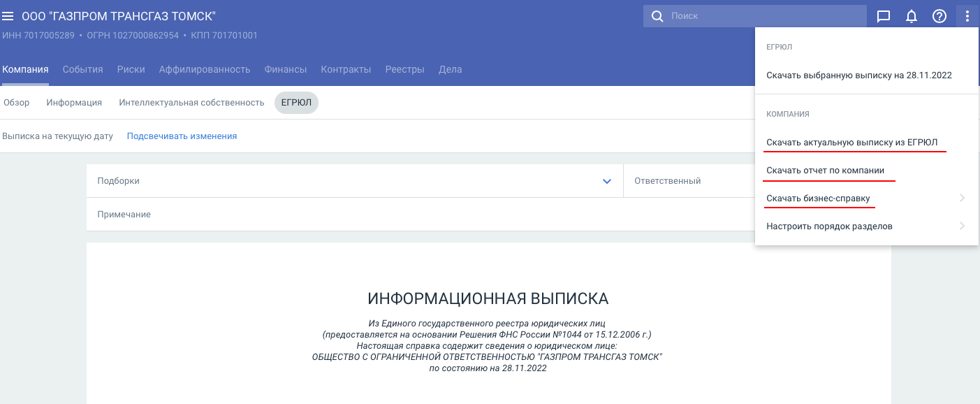Click the ИНН 7017005289 value

tap(38, 36)
